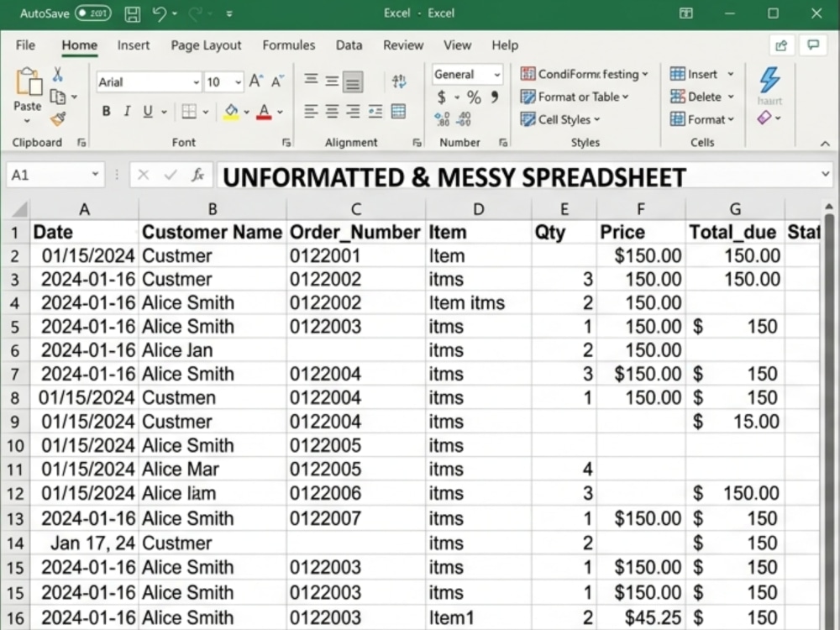Image resolution: width=840 pixels, height=630 pixels.
Task: Click the Center text alignment icon
Action: tap(332, 112)
